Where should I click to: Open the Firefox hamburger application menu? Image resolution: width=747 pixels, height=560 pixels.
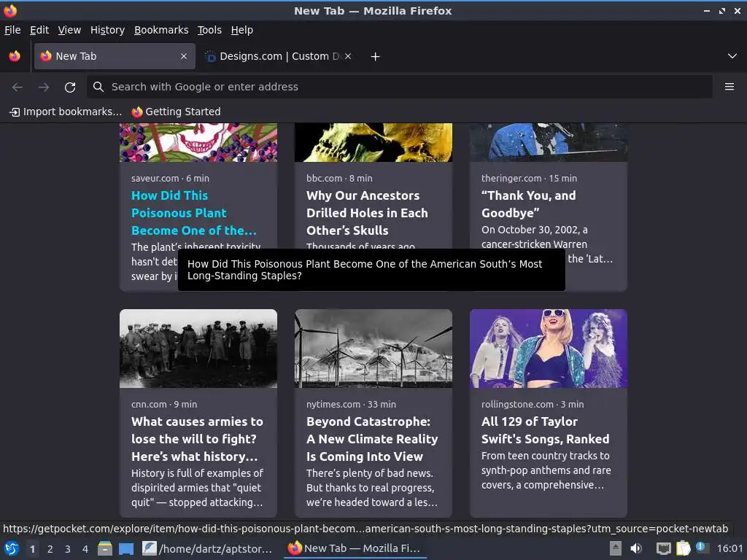729,87
